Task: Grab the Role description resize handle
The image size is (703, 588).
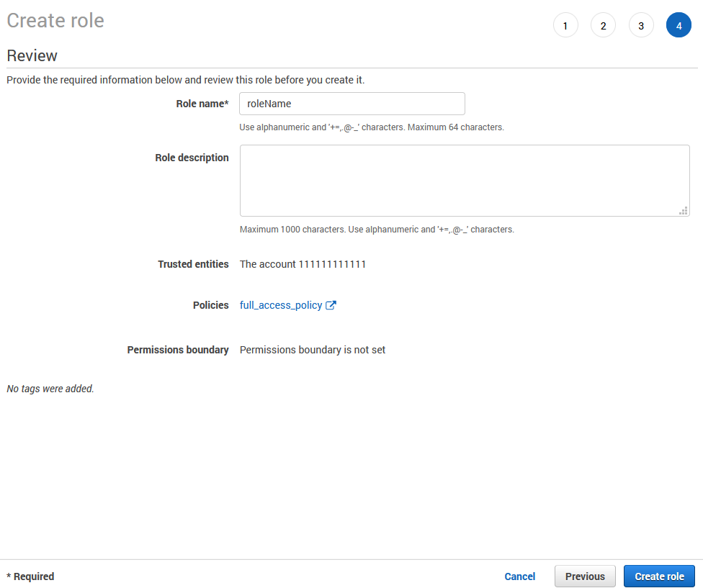Action: click(x=683, y=210)
